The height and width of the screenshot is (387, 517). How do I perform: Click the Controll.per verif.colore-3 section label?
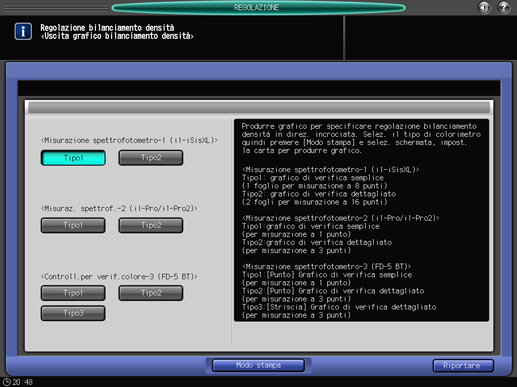pyautogui.click(x=119, y=277)
